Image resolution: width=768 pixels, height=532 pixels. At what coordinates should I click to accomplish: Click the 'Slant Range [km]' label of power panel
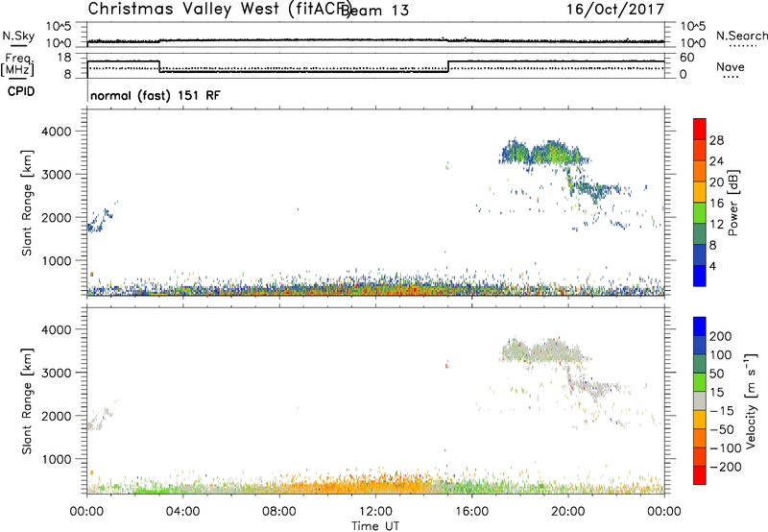coord(27,203)
